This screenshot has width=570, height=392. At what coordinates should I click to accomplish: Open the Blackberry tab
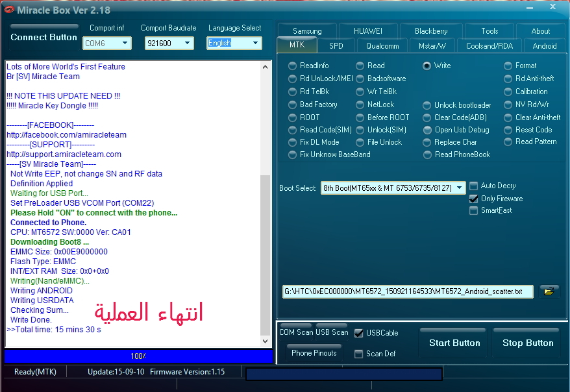click(x=431, y=31)
